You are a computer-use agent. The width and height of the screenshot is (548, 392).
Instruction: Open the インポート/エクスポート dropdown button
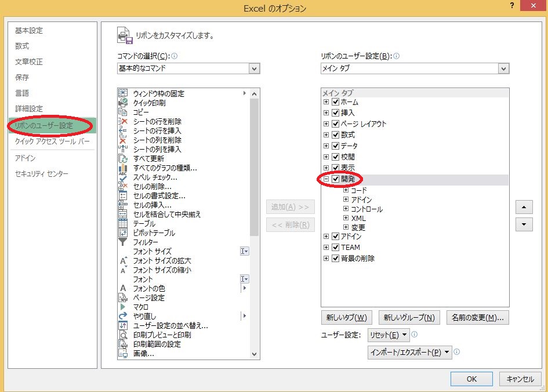click(409, 352)
